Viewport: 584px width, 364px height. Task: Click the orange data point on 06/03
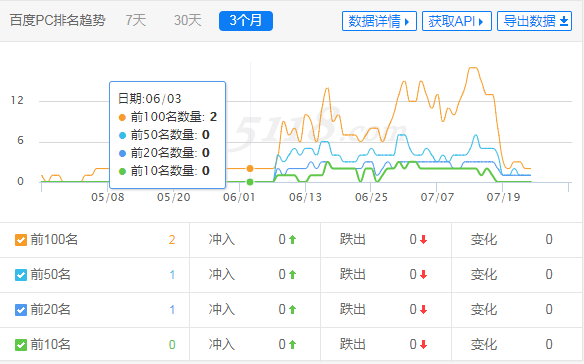pos(250,168)
